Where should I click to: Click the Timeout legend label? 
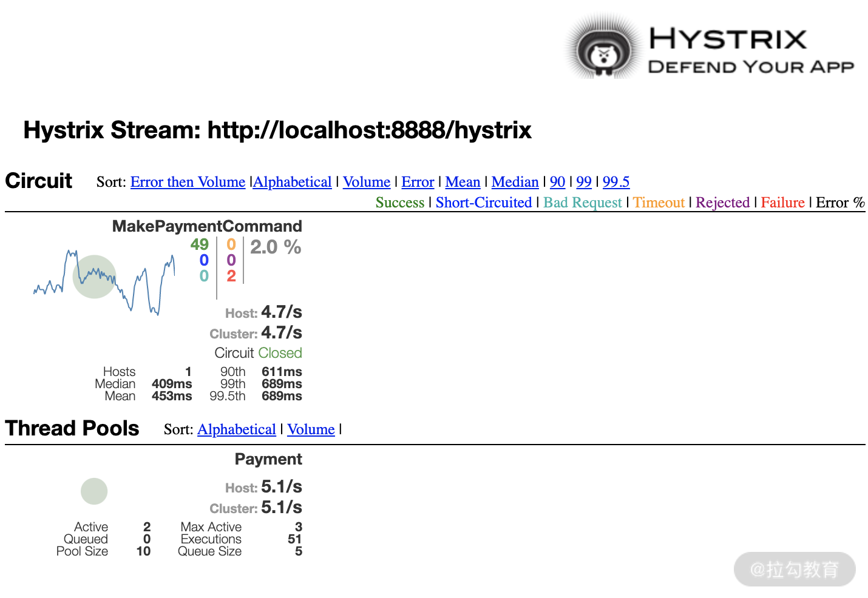pos(659,203)
